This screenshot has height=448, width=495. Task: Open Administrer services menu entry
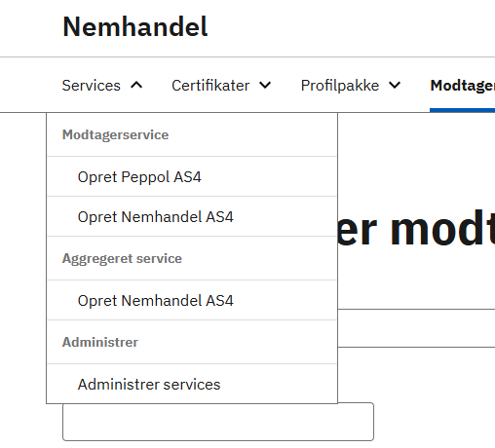192,384
